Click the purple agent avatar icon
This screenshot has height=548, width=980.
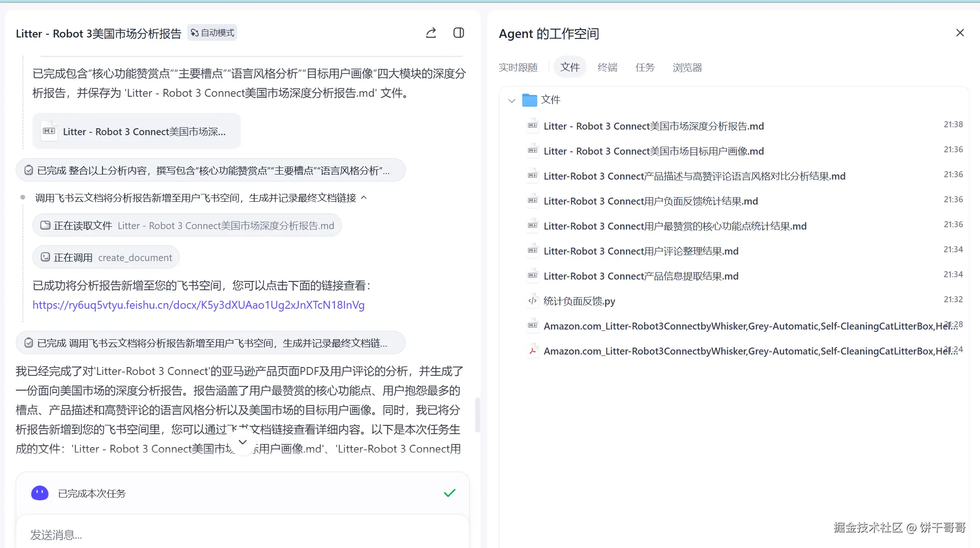tap(40, 493)
